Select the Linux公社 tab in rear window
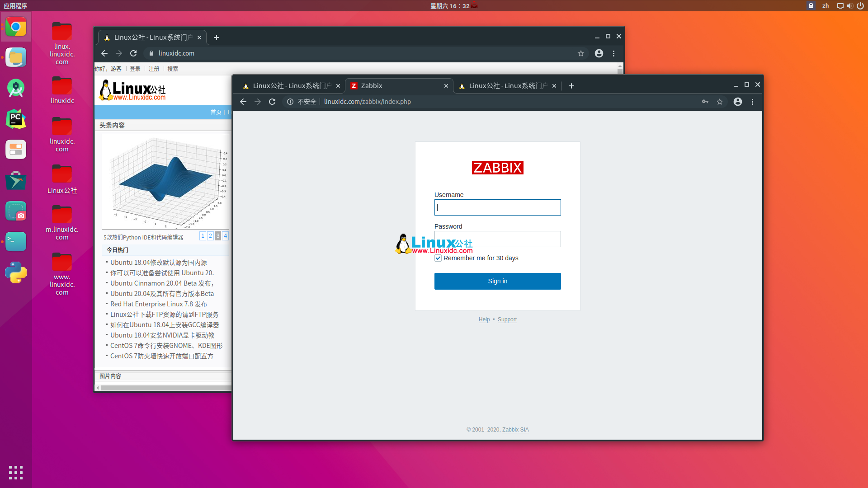The width and height of the screenshot is (868, 488). [x=151, y=38]
